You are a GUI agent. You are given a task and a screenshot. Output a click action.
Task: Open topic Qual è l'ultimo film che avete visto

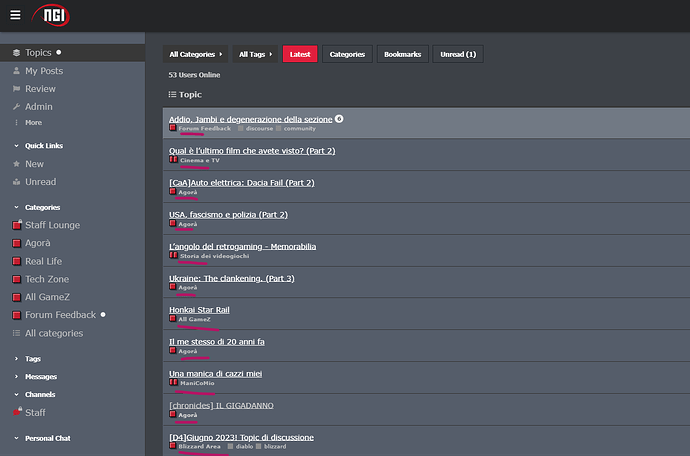(252, 151)
